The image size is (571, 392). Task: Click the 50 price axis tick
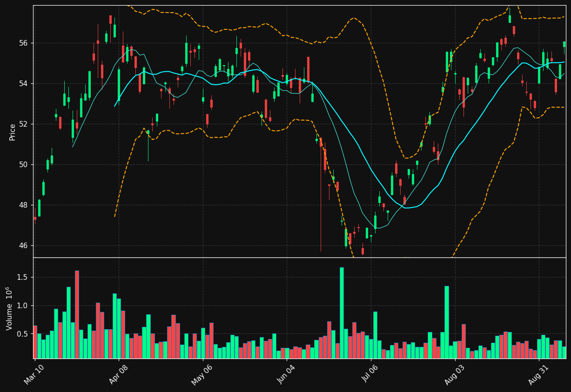pyautogui.click(x=23, y=164)
